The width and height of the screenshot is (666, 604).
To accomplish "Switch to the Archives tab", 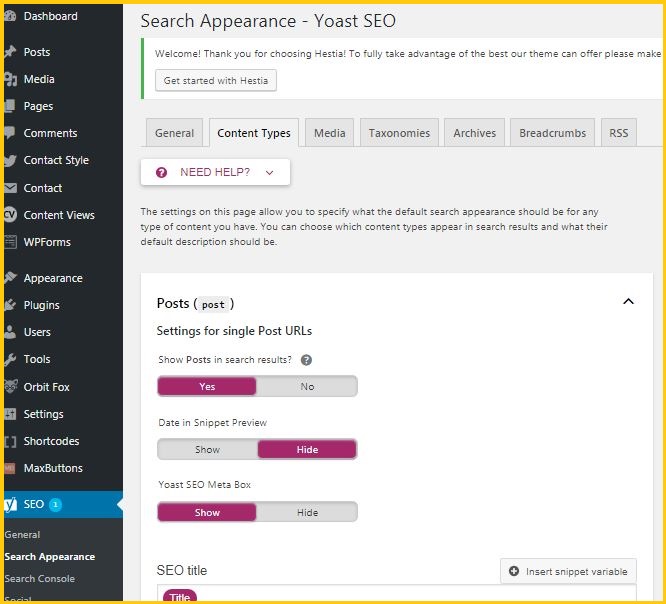I will click(x=474, y=133).
